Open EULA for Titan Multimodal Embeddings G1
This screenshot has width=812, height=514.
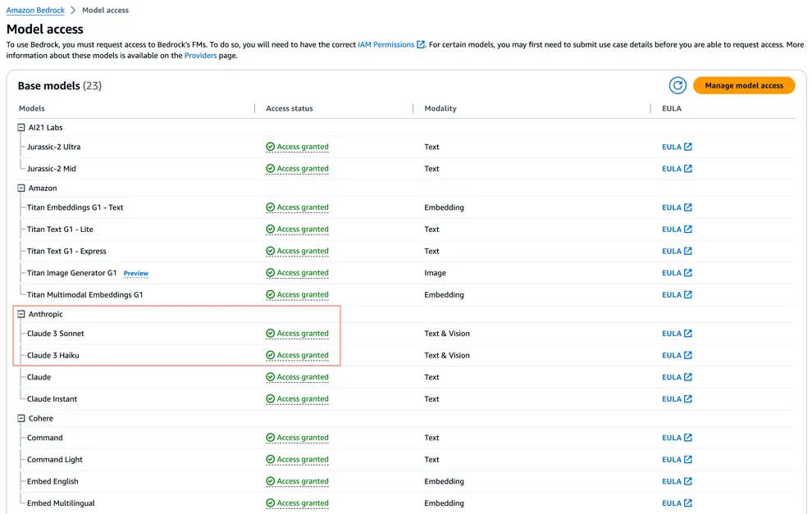[677, 294]
